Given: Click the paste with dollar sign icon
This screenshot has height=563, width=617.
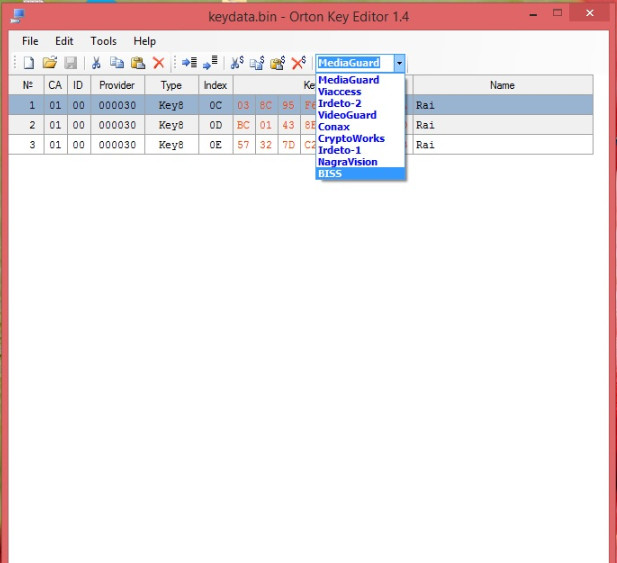Looking at the screenshot, I should (278, 63).
